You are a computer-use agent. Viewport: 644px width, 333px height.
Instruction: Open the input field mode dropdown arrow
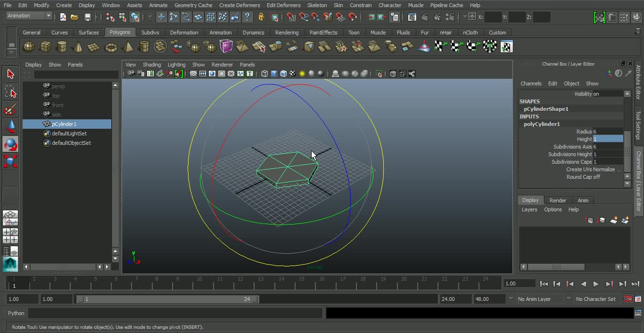pos(465,17)
